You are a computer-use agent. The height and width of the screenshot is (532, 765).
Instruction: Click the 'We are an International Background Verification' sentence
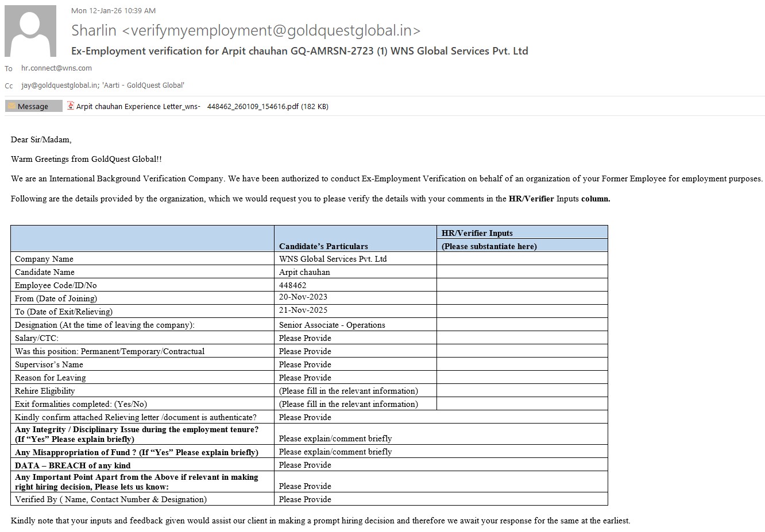click(x=387, y=178)
